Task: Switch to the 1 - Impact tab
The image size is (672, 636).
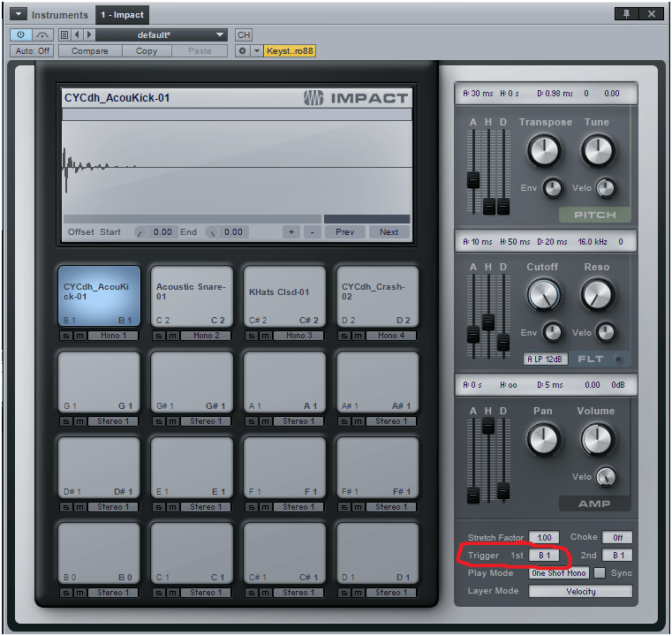Action: 122,14
